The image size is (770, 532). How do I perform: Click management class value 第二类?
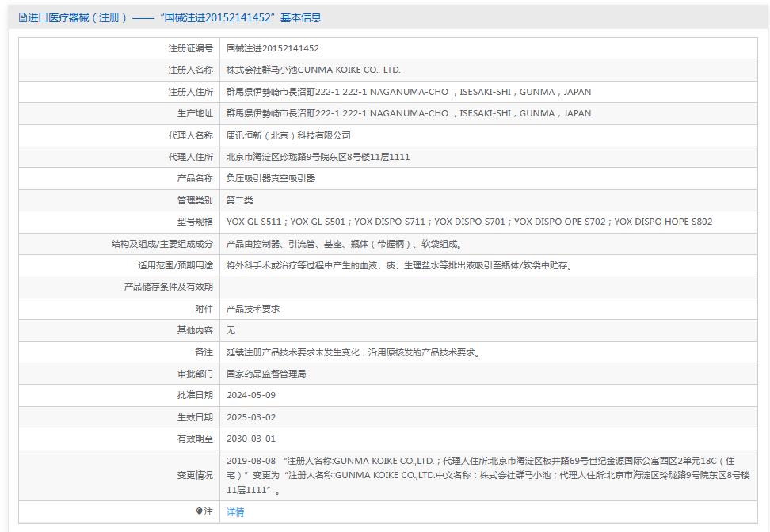(x=240, y=199)
